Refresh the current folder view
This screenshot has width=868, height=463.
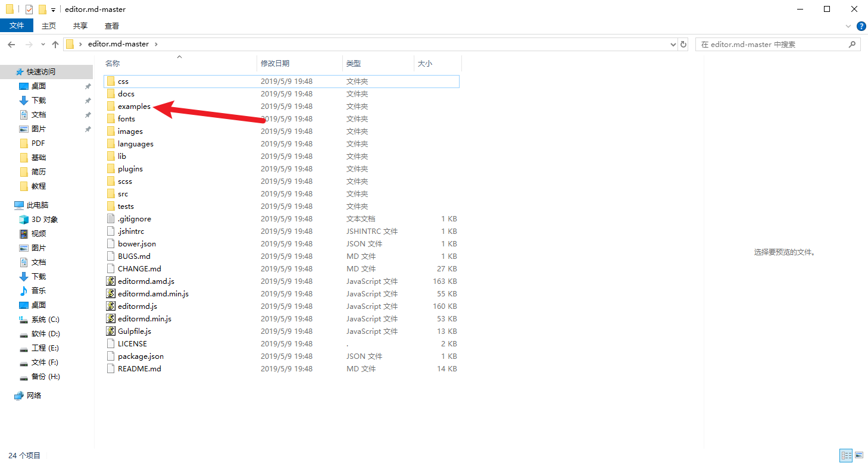[683, 44]
